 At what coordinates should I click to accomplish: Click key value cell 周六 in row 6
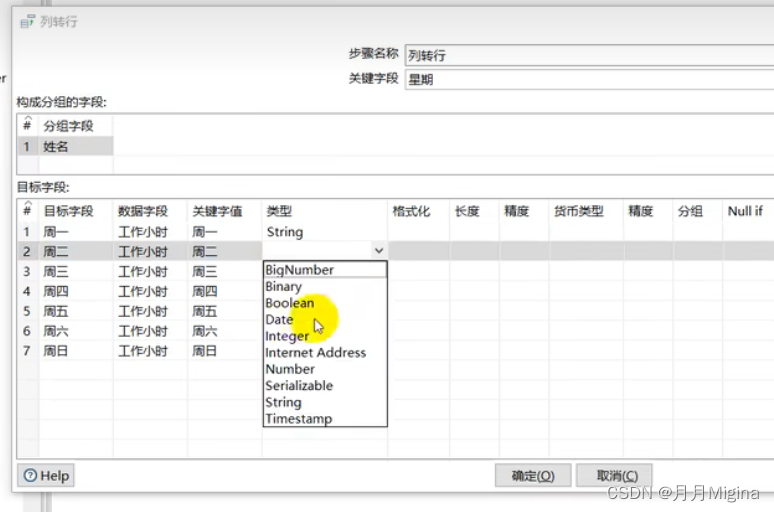[x=225, y=331]
